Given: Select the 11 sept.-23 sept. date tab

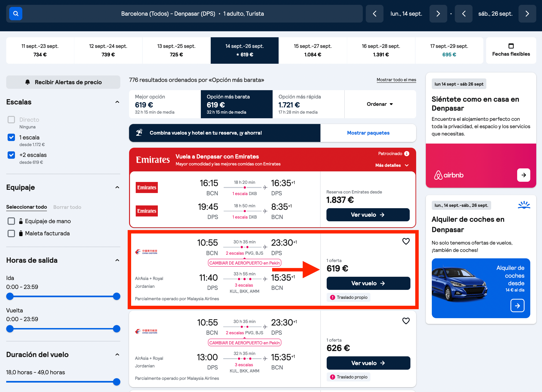Looking at the screenshot, I should (x=40, y=50).
